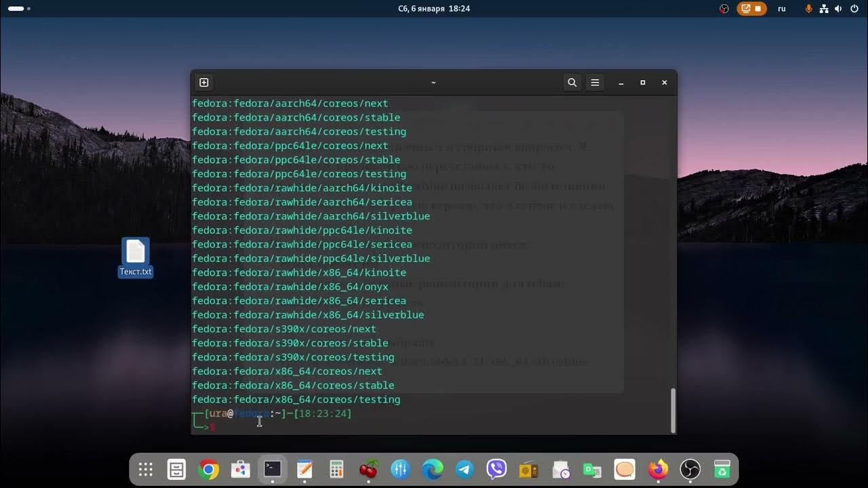Open the microphone indicator in top bar
868x488 pixels.
tap(808, 9)
